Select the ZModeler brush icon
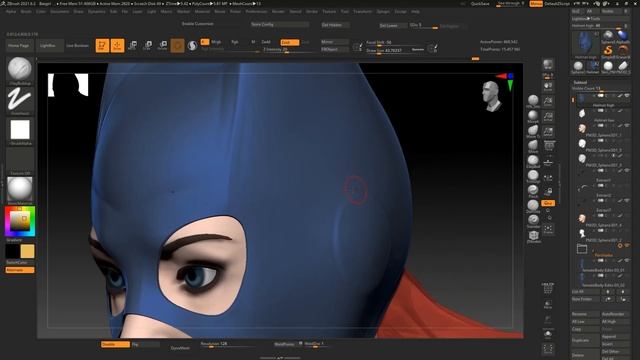The image size is (640, 360). 533,236
